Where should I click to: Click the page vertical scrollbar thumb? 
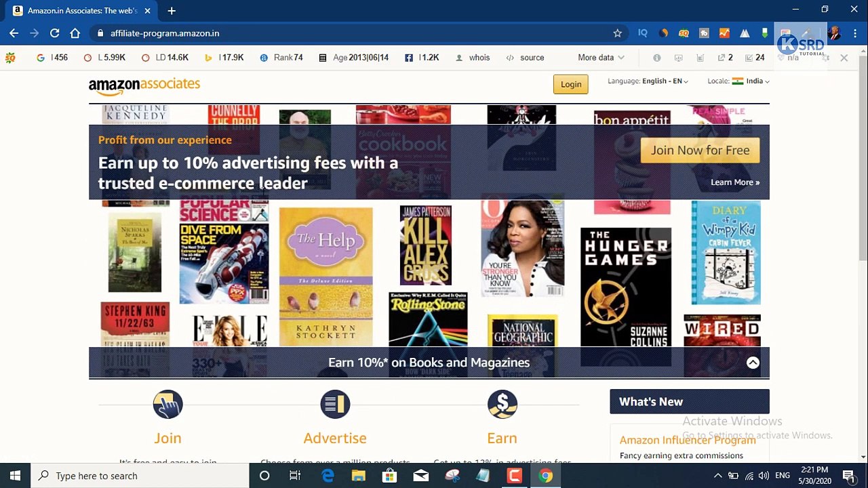863,158
